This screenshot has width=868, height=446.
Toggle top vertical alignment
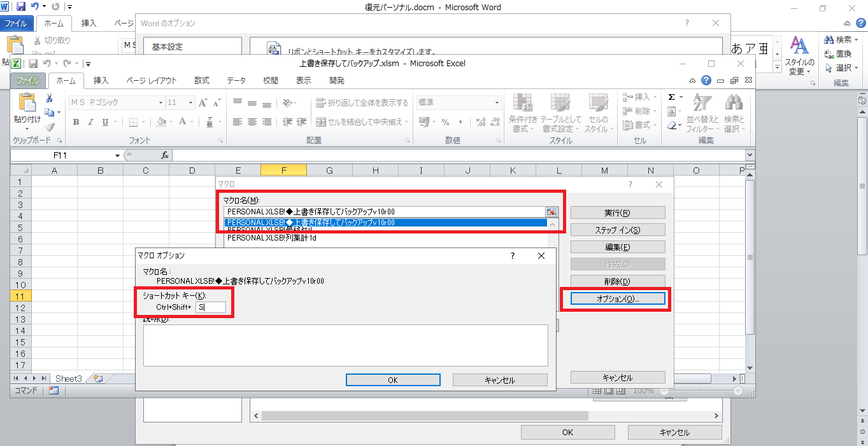pyautogui.click(x=238, y=102)
